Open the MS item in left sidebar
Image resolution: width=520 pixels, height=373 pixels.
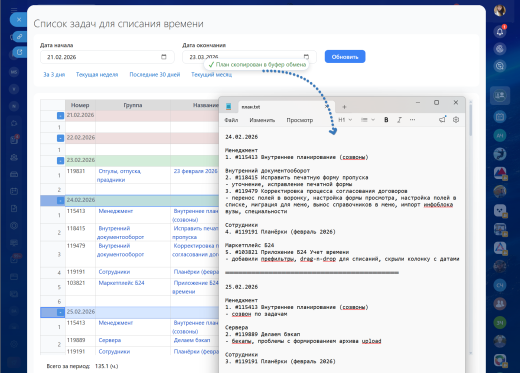click(x=14, y=72)
